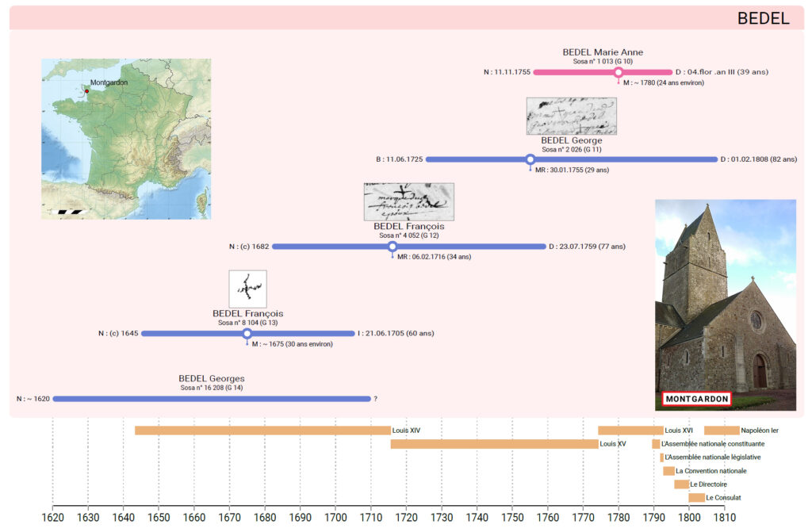812x532 pixels.
Task: Click marriage marker on François 4 052 lifeline
Action: click(393, 247)
